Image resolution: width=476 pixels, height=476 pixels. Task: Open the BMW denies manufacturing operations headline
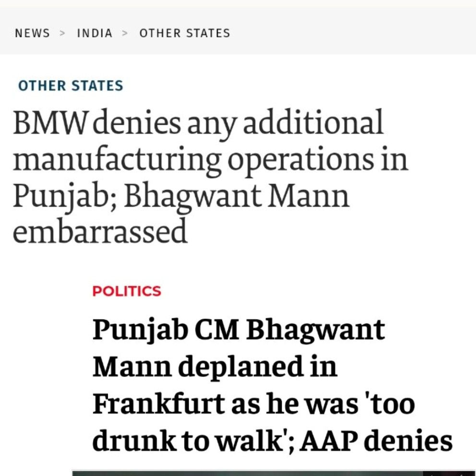[x=210, y=177]
